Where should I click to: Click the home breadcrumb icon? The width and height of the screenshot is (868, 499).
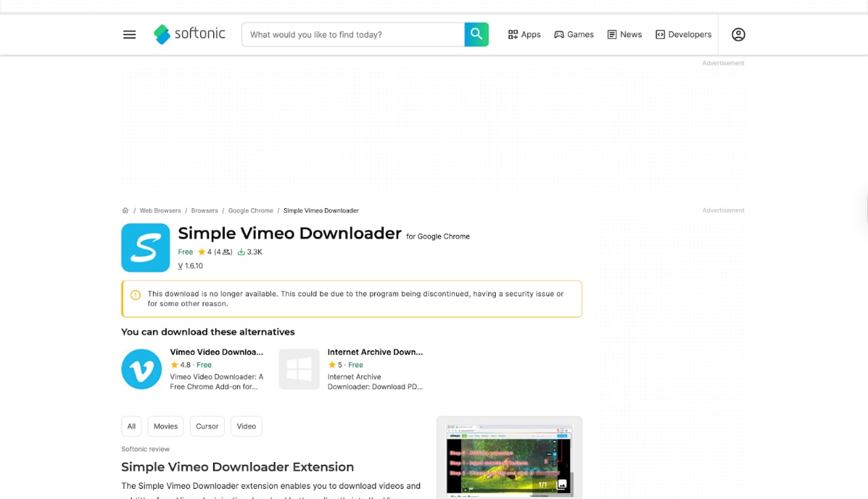(x=125, y=210)
